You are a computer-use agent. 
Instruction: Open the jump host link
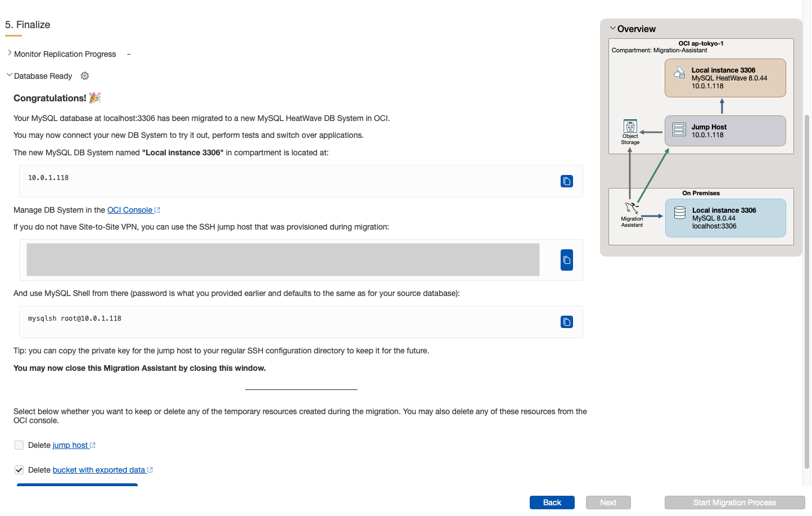(70, 445)
